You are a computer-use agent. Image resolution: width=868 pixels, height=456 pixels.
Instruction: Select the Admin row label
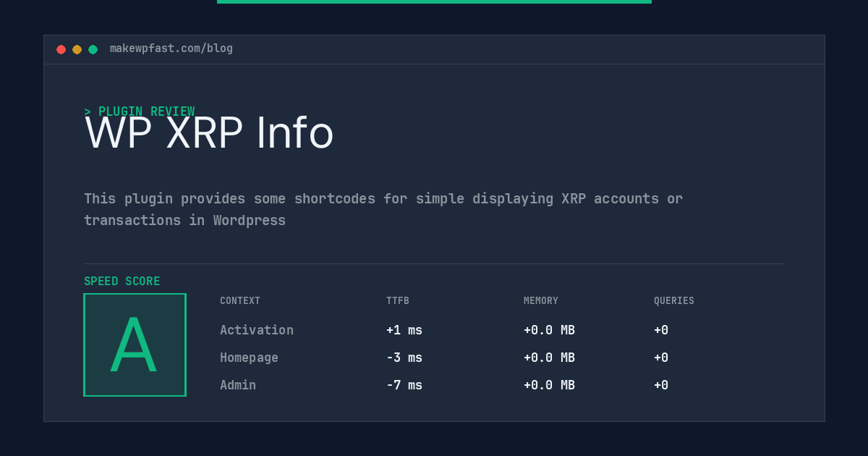pyautogui.click(x=238, y=385)
